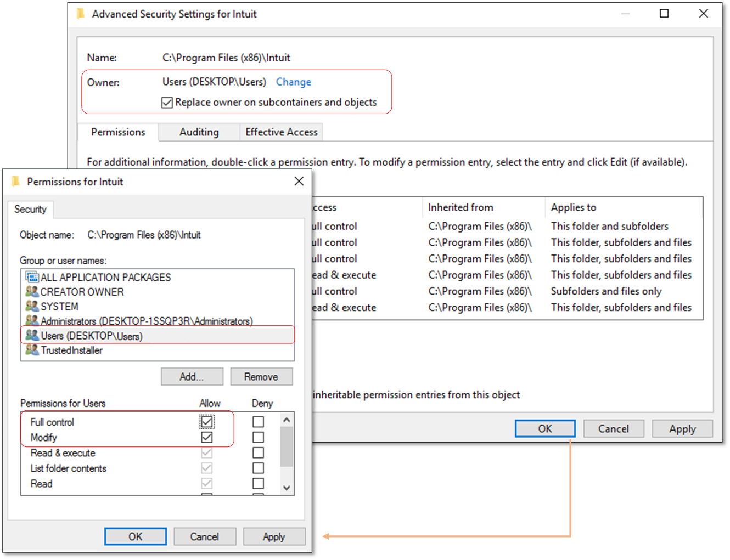This screenshot has height=560, width=730.
Task: Click folder icon in Permissions for Intuit title
Action: pos(15,182)
